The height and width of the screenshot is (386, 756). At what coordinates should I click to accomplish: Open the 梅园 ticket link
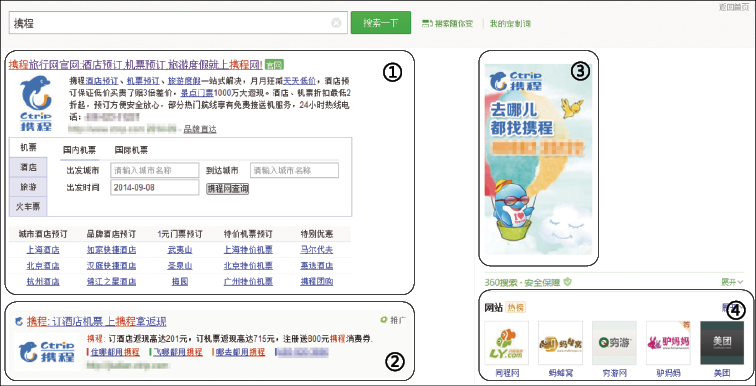click(180, 282)
